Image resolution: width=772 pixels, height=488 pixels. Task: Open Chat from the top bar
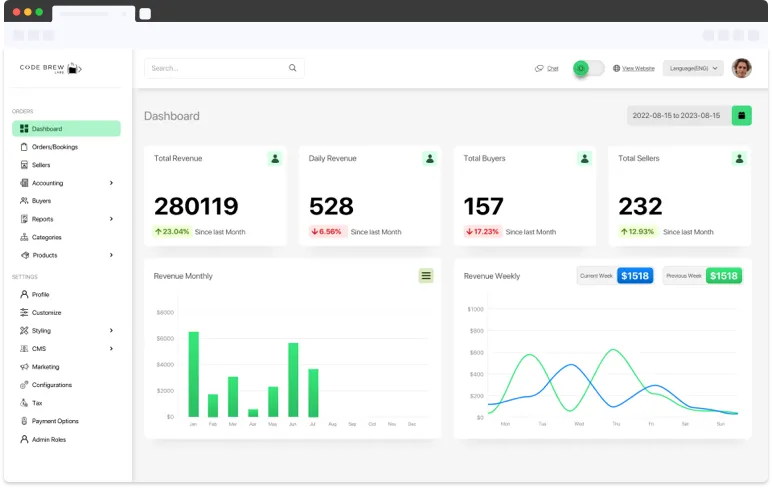(x=547, y=68)
